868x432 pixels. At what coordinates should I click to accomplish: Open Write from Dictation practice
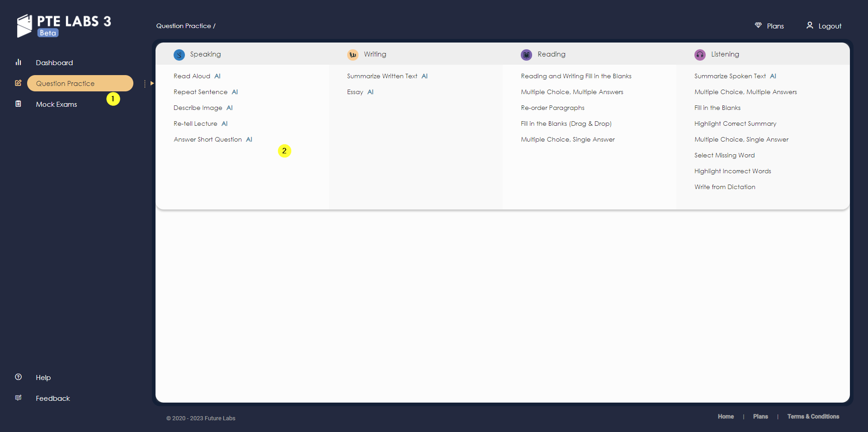(725, 187)
